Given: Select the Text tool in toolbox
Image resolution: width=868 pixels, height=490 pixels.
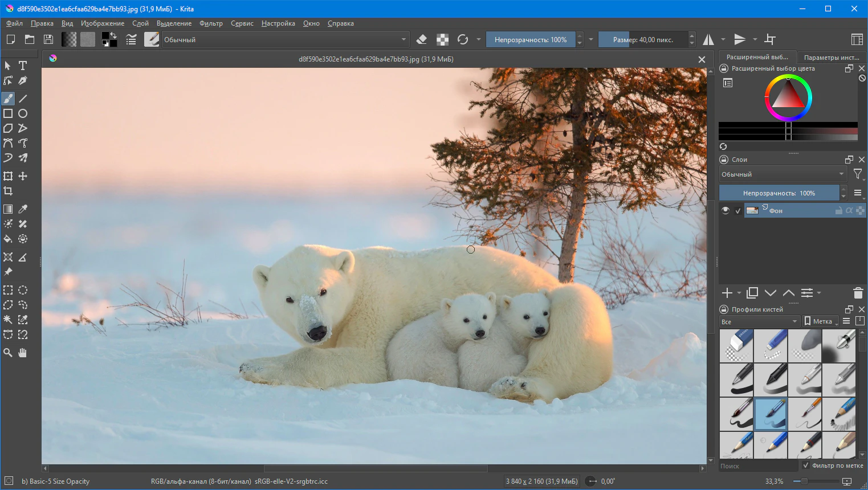Looking at the screenshot, I should [x=23, y=66].
